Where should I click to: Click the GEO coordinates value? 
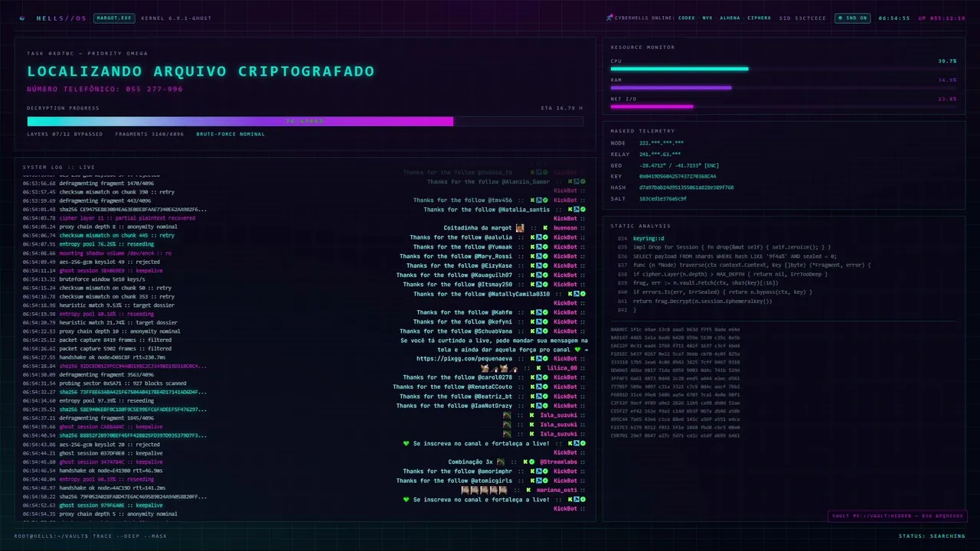679,165
